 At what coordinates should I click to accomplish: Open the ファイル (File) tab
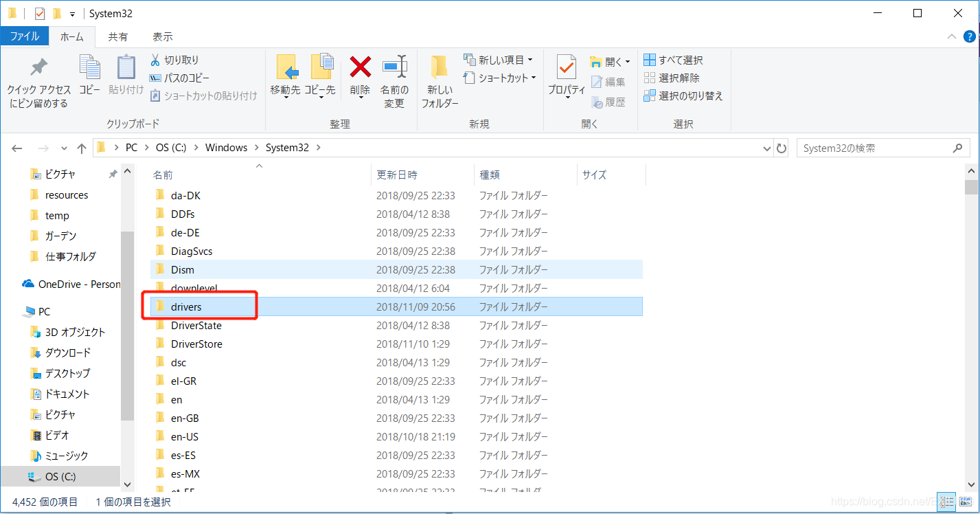coord(25,36)
